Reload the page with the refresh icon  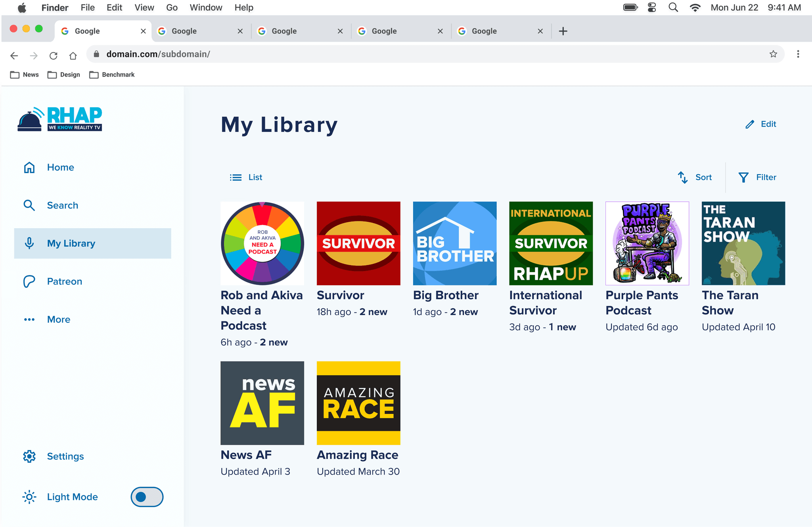(x=54, y=56)
